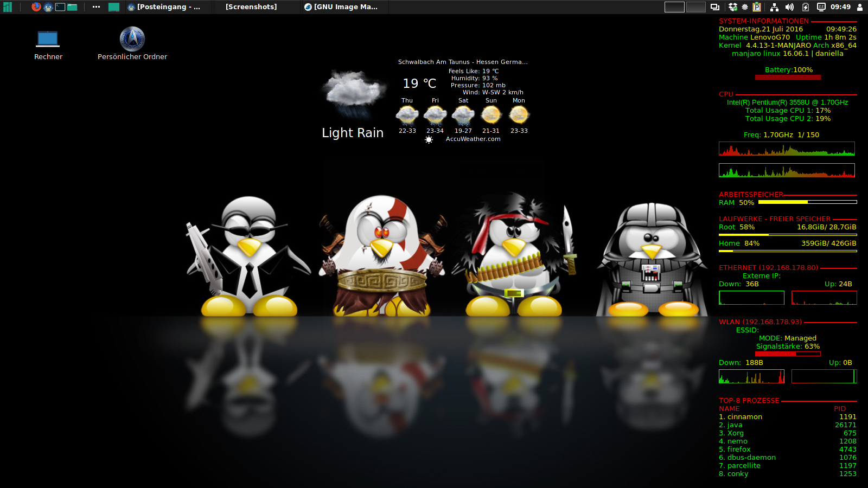Click the '6. dbus-daemon' process row
This screenshot has width=868, height=488.
[788, 458]
